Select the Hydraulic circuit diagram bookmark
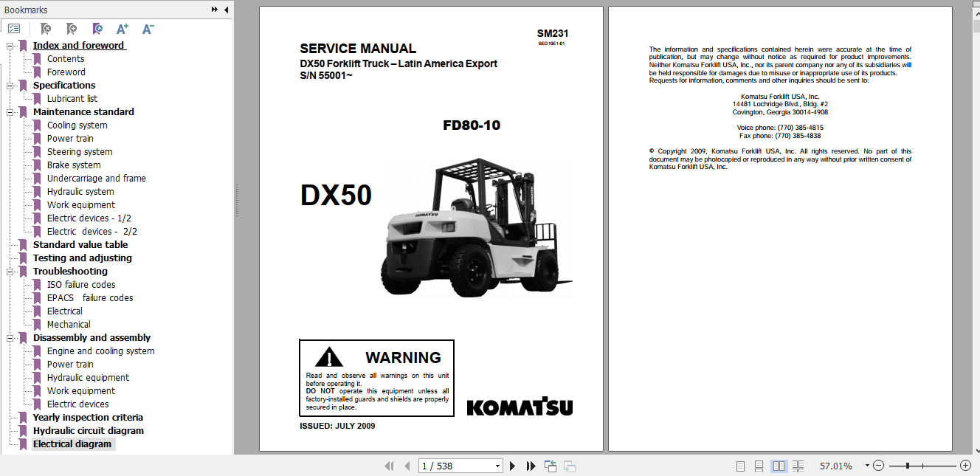 [x=89, y=430]
